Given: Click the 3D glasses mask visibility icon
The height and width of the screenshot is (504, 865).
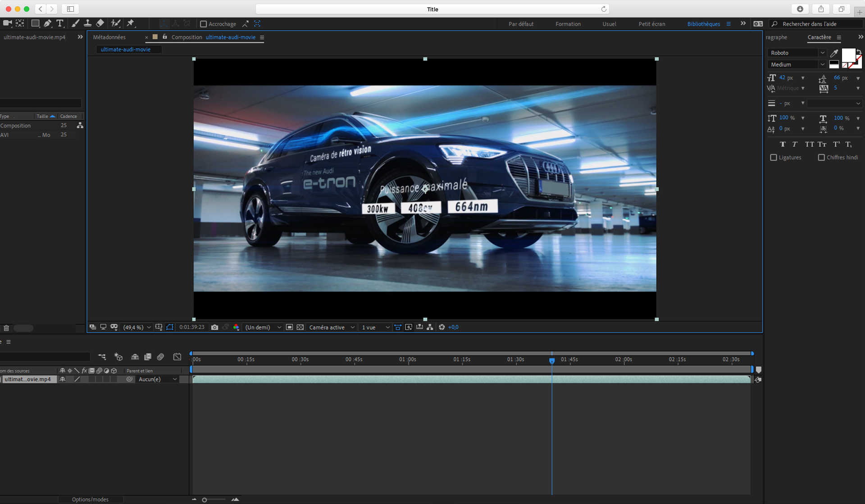Looking at the screenshot, I should [114, 327].
